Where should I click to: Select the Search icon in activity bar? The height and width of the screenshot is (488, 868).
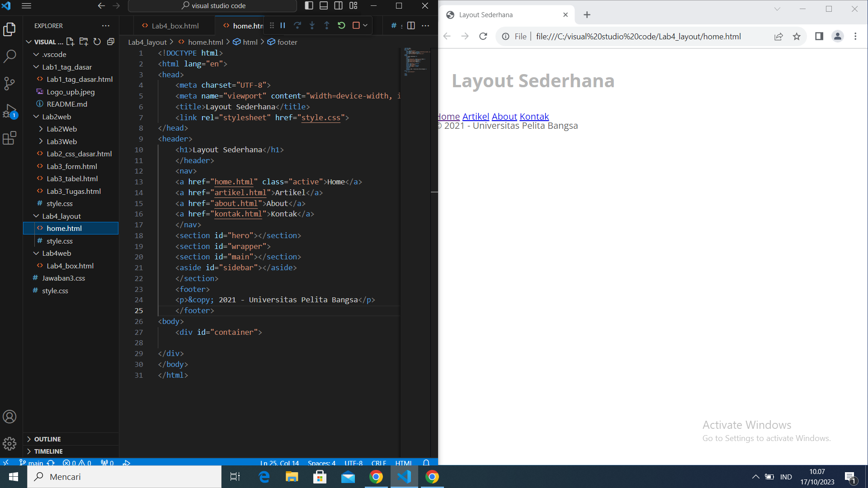tap(9, 56)
